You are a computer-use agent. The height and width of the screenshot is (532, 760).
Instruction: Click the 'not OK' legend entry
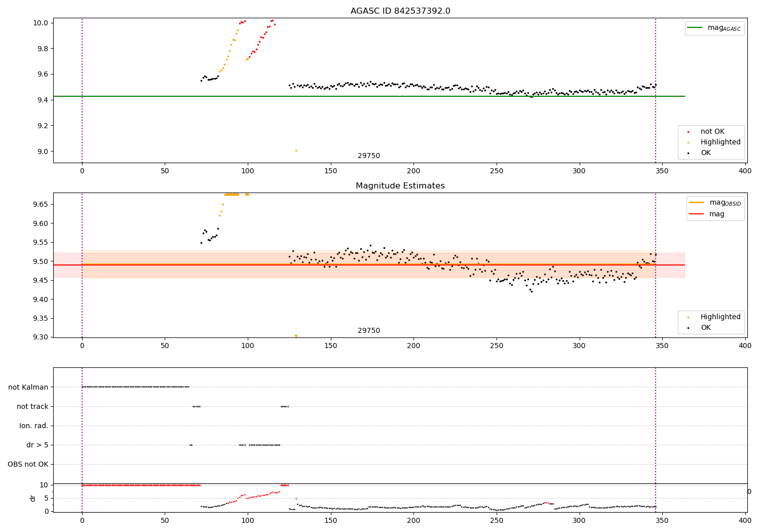point(712,132)
